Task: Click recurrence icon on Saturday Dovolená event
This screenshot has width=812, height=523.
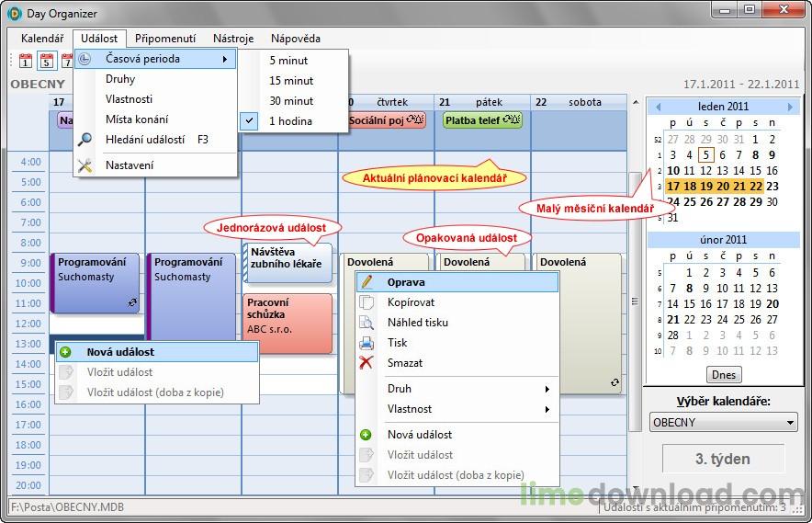Action: (x=615, y=382)
